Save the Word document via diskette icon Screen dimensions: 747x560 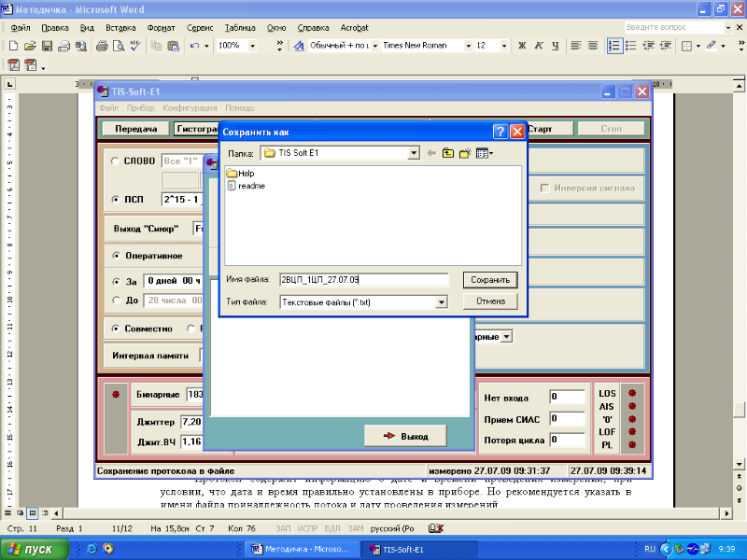tap(47, 46)
